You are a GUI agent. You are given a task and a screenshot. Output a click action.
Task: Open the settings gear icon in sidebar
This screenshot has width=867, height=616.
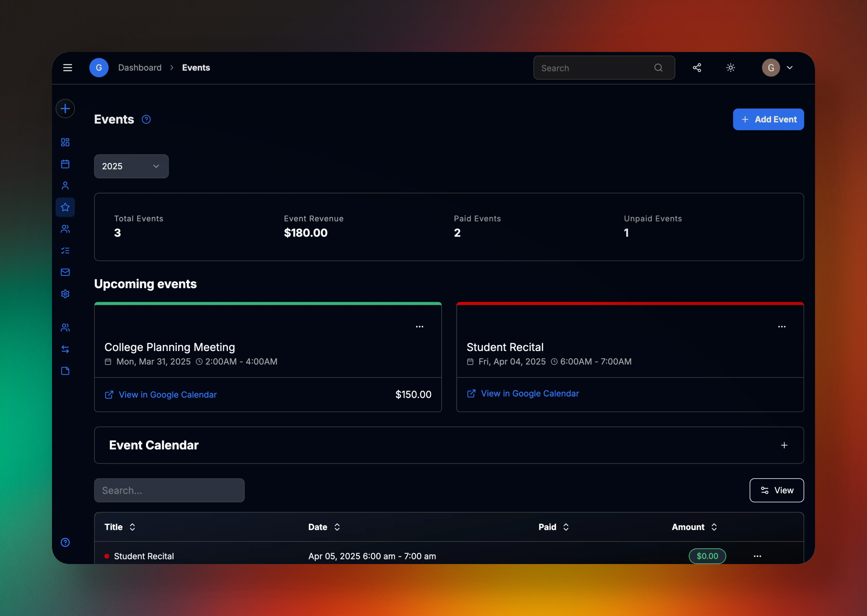point(65,294)
